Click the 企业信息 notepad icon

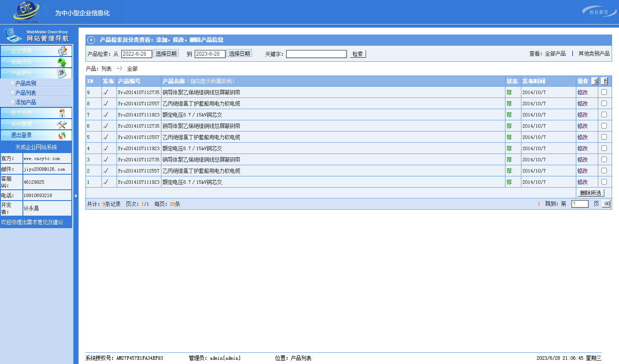62,51
